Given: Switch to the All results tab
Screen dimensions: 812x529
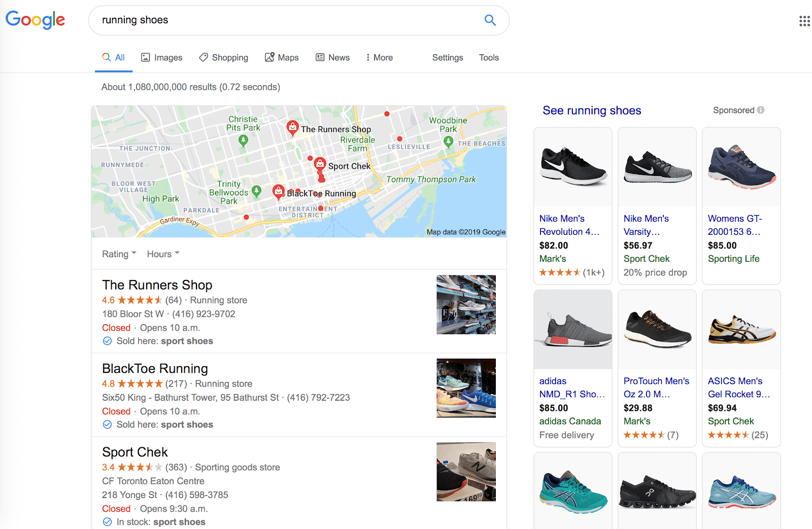Looking at the screenshot, I should point(114,57).
